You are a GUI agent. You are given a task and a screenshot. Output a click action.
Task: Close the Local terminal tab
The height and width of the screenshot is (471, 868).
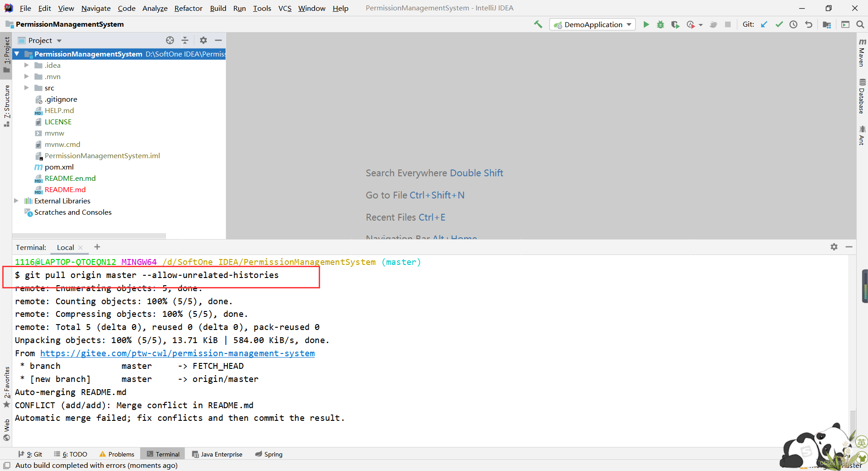(80, 248)
